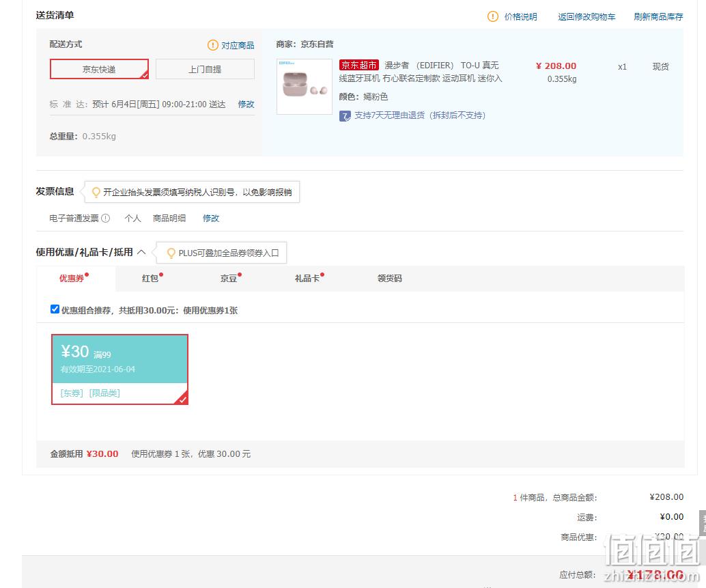This screenshot has height=588, width=706.
Task: Refresh stock with 刷新商品库存
Action: click(658, 16)
